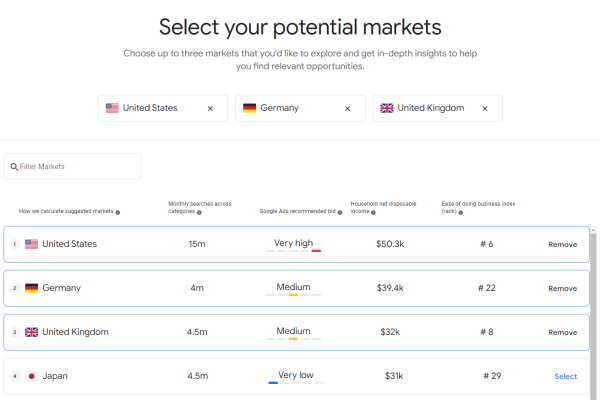Click Very high bid indicator for United States

pos(293,245)
